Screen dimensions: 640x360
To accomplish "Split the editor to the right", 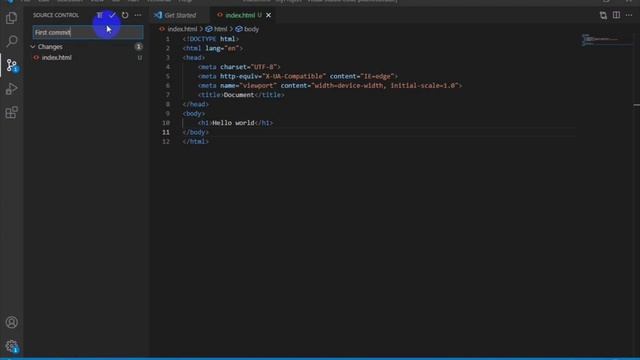I will coord(616,15).
